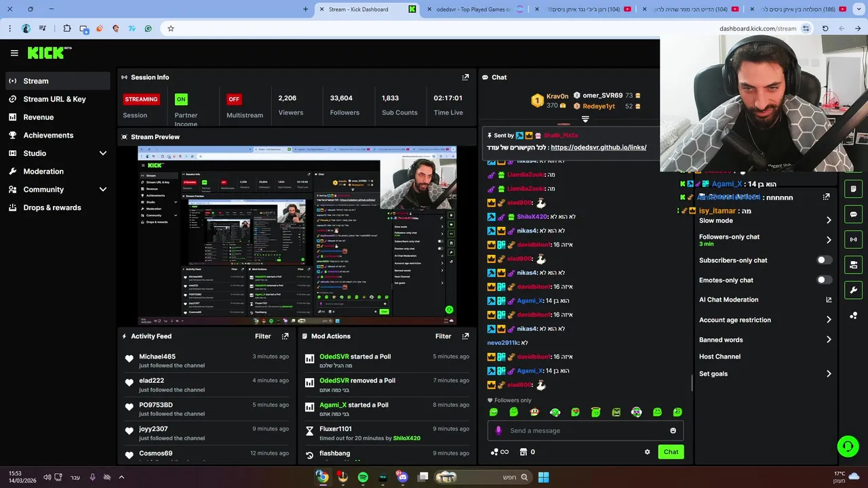Click ShiloX420 username in Mod Actions
868x488 pixels.
[406, 439]
